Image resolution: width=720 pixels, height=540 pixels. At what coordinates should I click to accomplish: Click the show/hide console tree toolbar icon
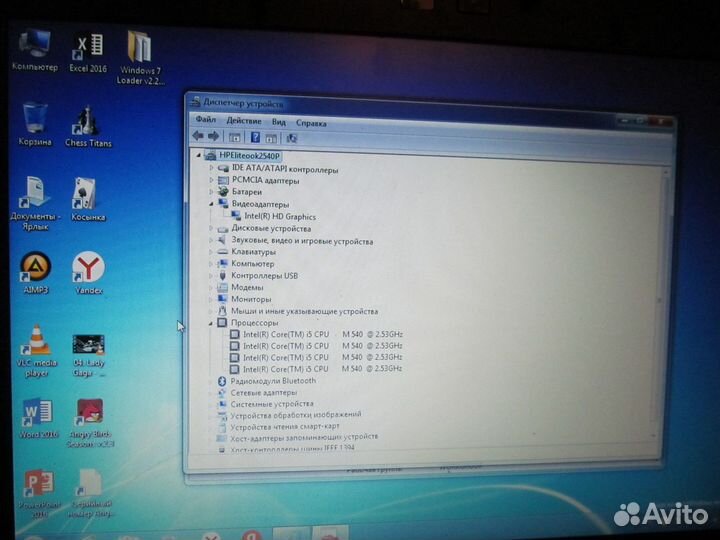pos(235,137)
